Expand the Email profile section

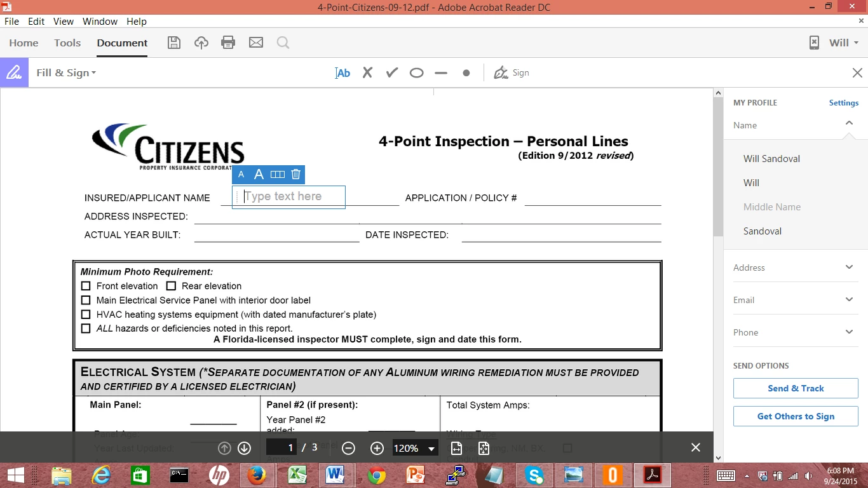(849, 299)
